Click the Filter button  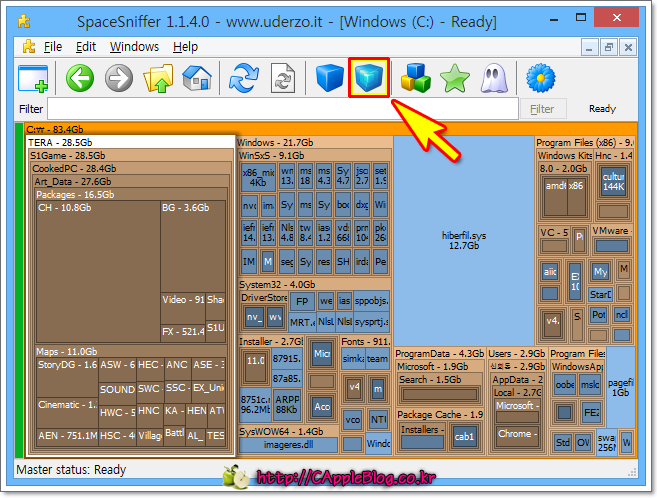click(543, 109)
